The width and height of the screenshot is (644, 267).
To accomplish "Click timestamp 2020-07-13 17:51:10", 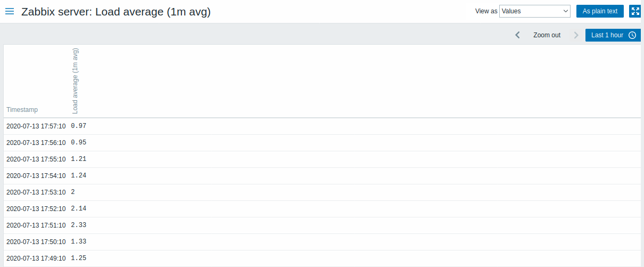I will click(36, 225).
